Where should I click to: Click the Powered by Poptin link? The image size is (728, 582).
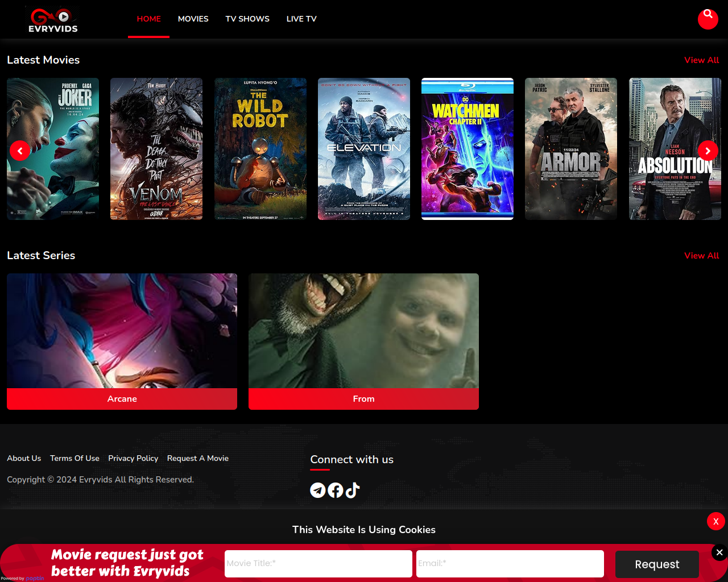point(23,579)
